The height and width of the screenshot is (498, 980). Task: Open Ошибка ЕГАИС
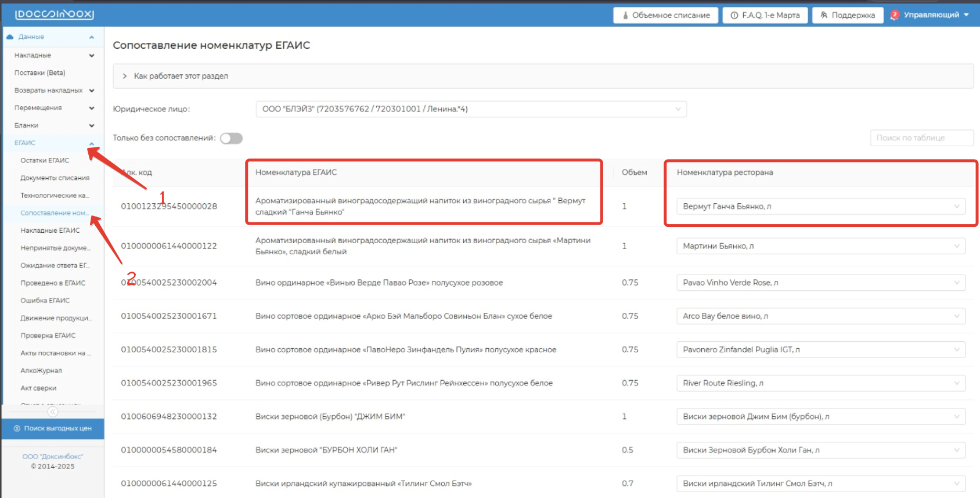click(x=45, y=301)
